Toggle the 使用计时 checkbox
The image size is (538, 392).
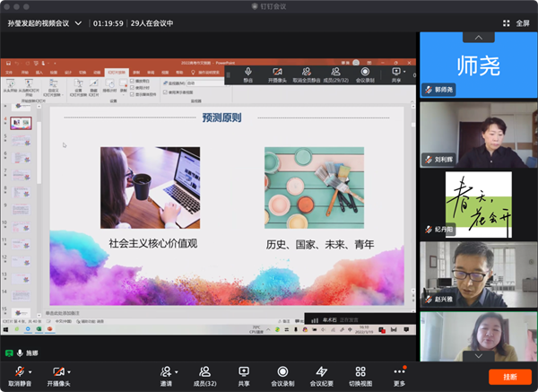[132, 88]
